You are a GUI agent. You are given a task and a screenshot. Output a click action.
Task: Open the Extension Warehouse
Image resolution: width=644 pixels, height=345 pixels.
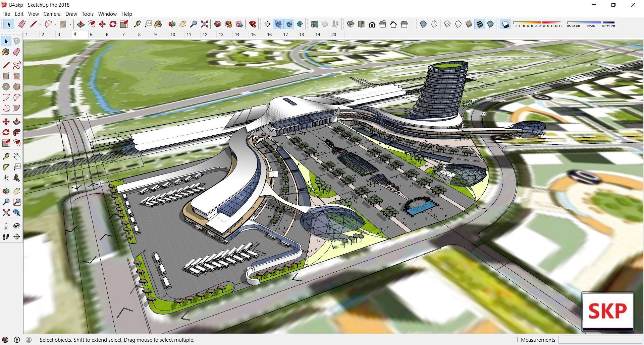pos(228,24)
